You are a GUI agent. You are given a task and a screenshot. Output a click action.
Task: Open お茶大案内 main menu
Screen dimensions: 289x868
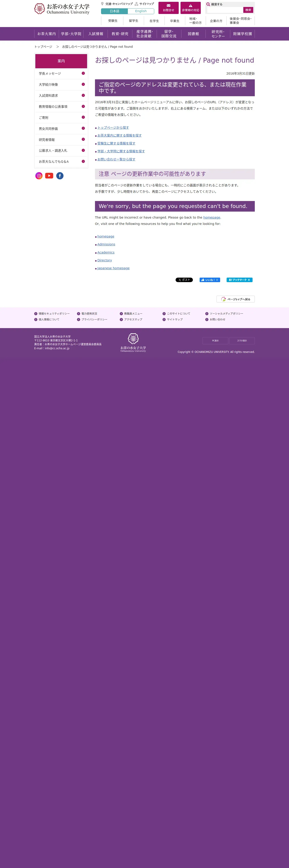point(46,34)
